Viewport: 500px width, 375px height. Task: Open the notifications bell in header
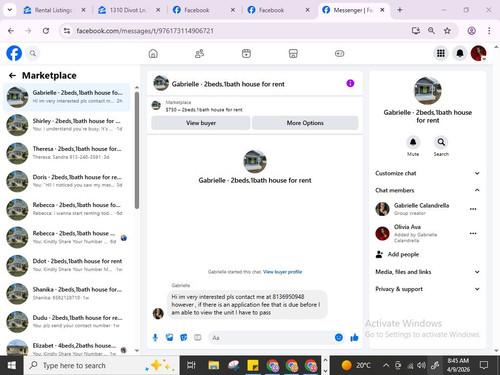[x=460, y=53]
